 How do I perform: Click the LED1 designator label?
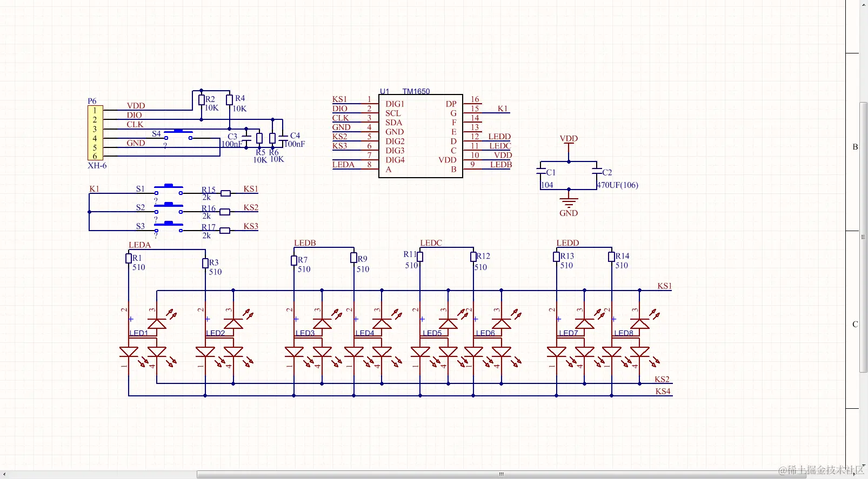click(139, 333)
